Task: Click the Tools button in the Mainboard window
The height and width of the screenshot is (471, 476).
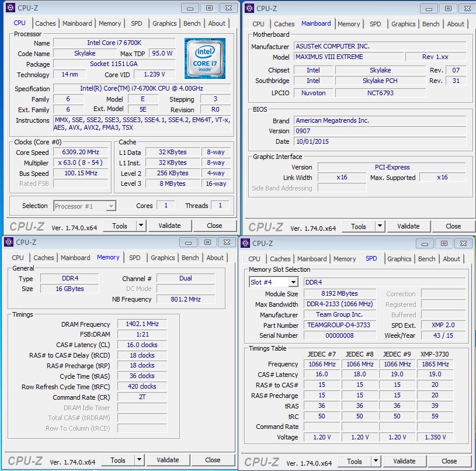Action: point(359,226)
